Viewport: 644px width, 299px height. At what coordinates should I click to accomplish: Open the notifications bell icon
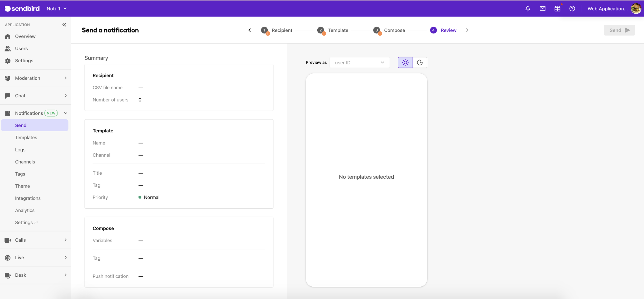[x=528, y=8]
